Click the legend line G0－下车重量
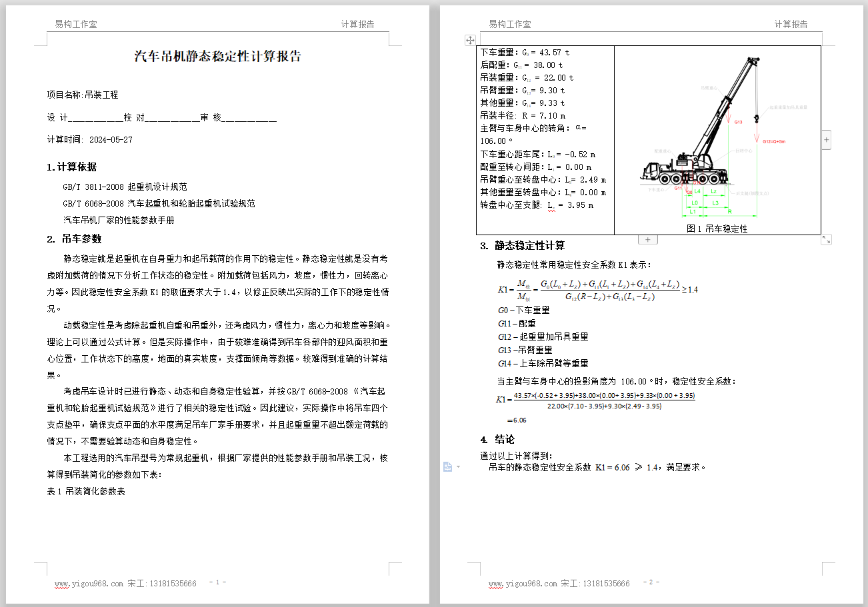Viewport: 868px width, 607px height. pyautogui.click(x=524, y=310)
